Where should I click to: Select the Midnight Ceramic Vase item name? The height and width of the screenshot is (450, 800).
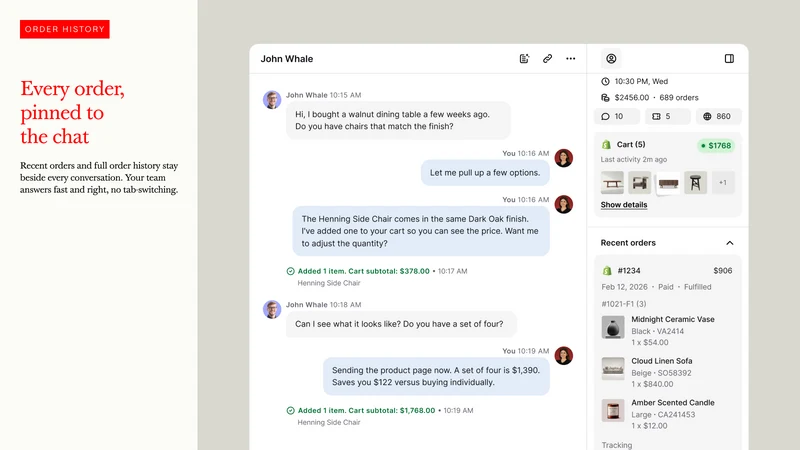(673, 319)
